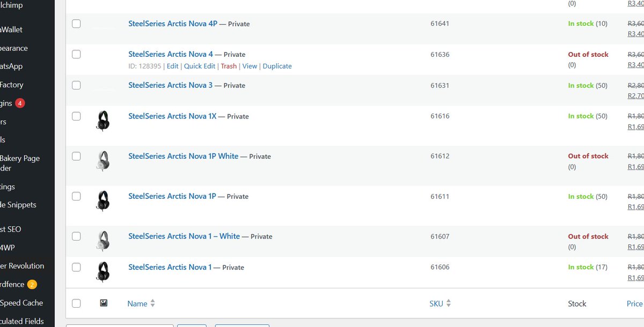Open SteelSeries Arctis Nova 3 product link
The image size is (644, 327).
click(171, 85)
